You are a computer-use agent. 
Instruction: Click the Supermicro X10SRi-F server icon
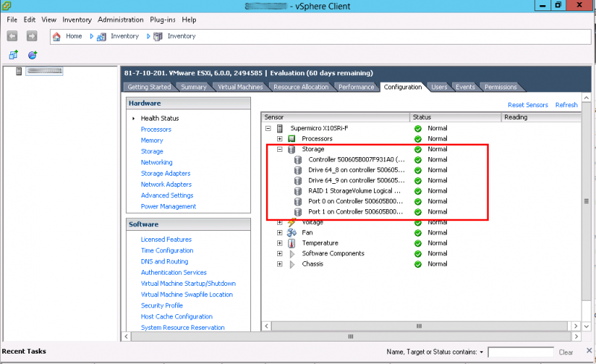pyautogui.click(x=280, y=129)
